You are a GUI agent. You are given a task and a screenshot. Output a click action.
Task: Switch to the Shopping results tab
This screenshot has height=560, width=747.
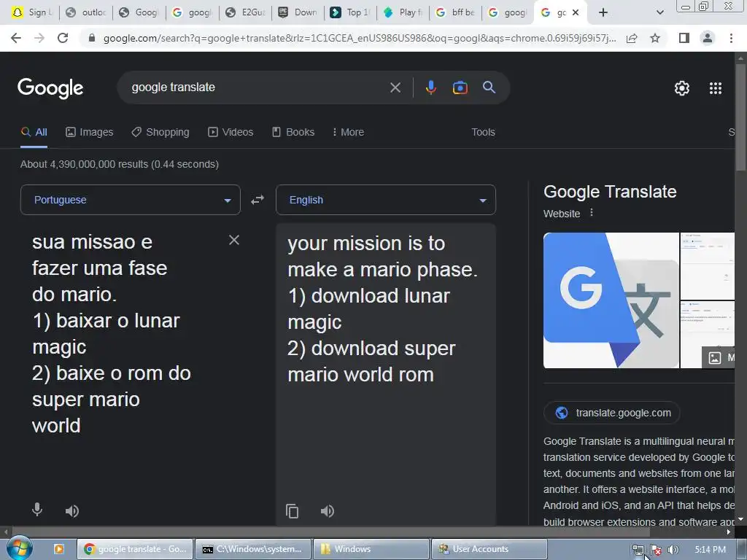click(x=160, y=132)
